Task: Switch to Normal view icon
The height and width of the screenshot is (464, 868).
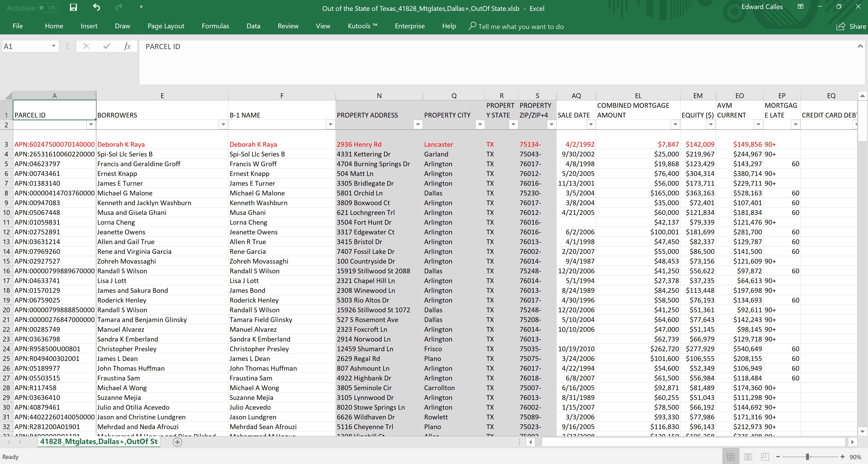Action: coord(731,457)
